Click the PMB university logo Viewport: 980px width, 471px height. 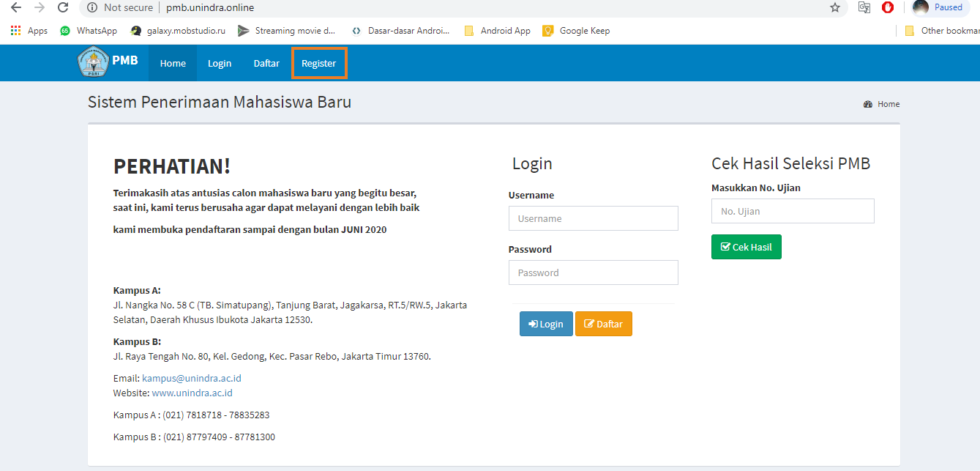pyautogui.click(x=93, y=62)
